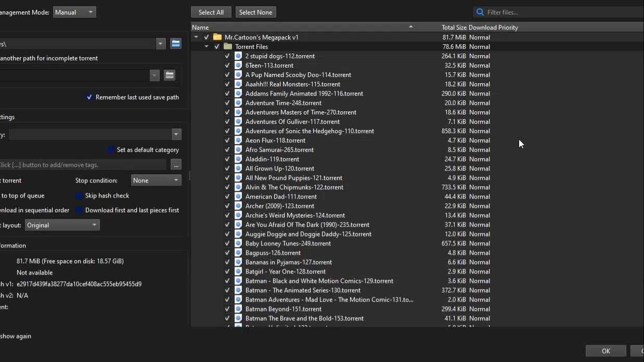Click file icon of All Grown Up-120.torrent
The width and height of the screenshot is (644, 362).
pyautogui.click(x=238, y=168)
